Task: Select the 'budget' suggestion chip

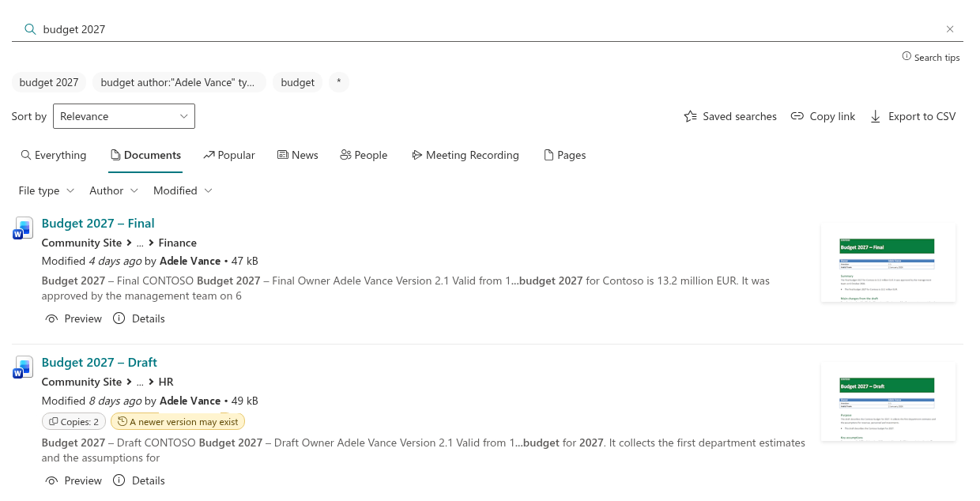Action: tap(298, 82)
